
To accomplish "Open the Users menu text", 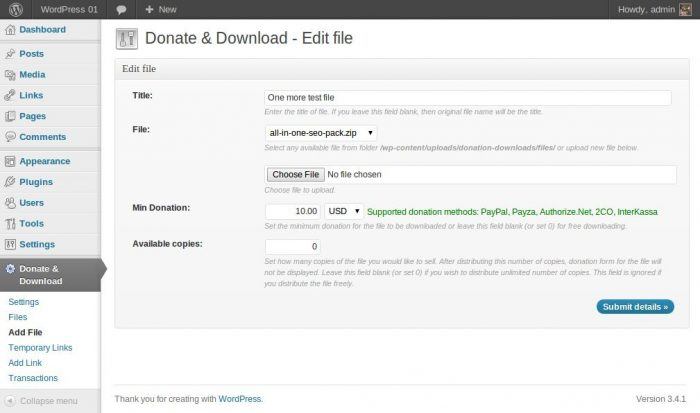I will point(31,203).
